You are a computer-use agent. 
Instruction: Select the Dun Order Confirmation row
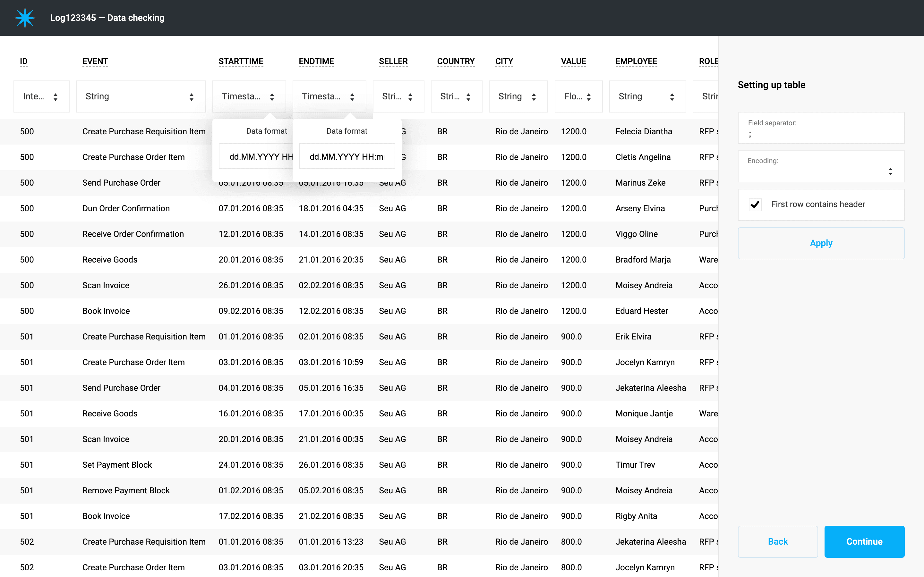126,208
